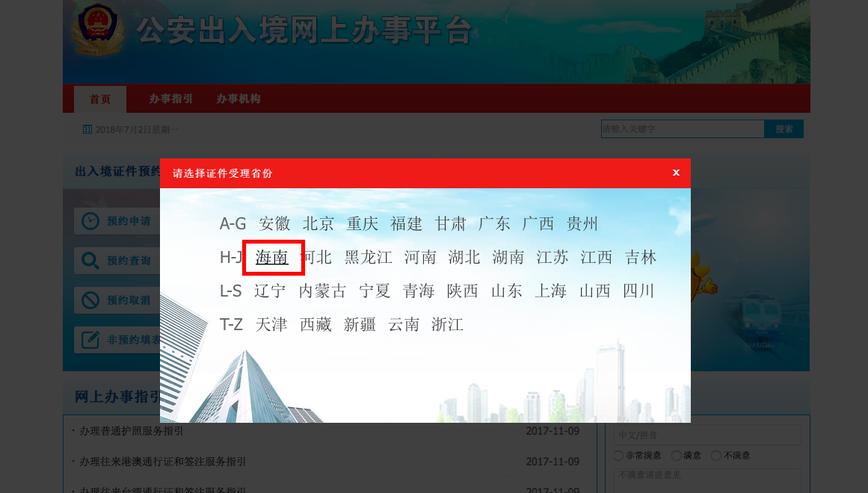Close the province selection dialog
The height and width of the screenshot is (493, 868).
point(676,173)
